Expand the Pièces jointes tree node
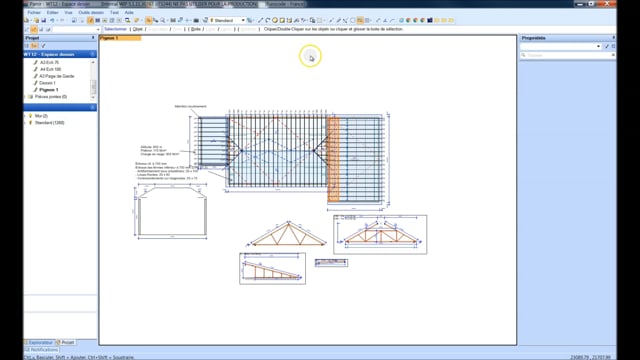Viewport: 640px width, 360px height. (26, 97)
